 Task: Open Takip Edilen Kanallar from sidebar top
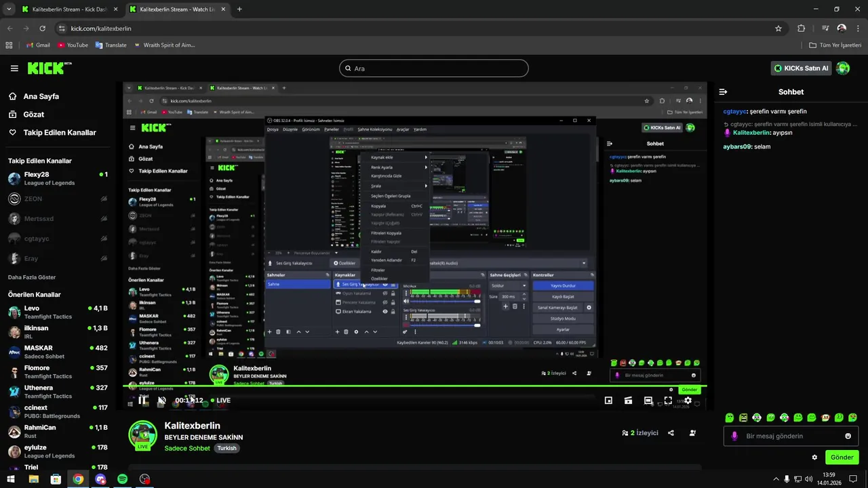(x=52, y=133)
